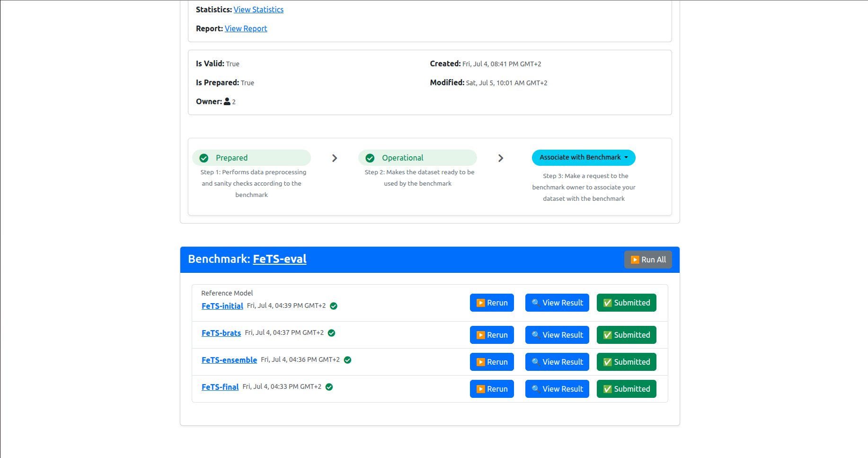
Task: Rerun the FeTS-initial model
Action: 492,303
